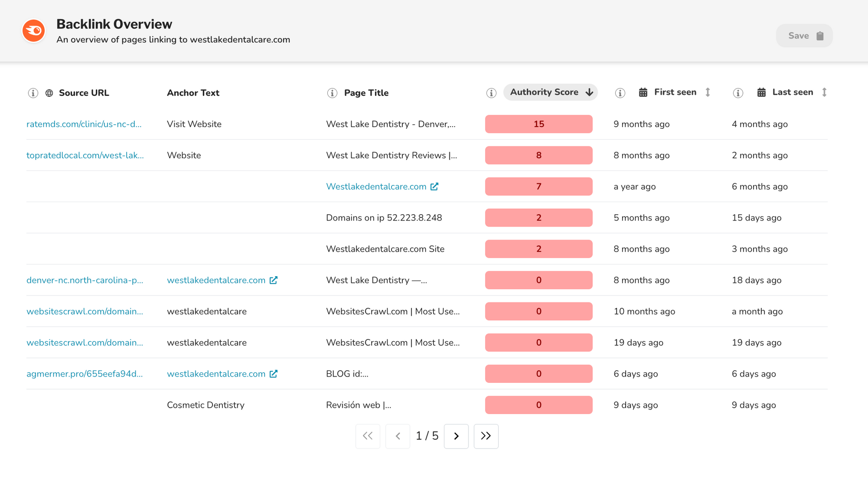The height and width of the screenshot is (490, 868).
Task: Click the authority score 8 bar
Action: pyautogui.click(x=538, y=155)
